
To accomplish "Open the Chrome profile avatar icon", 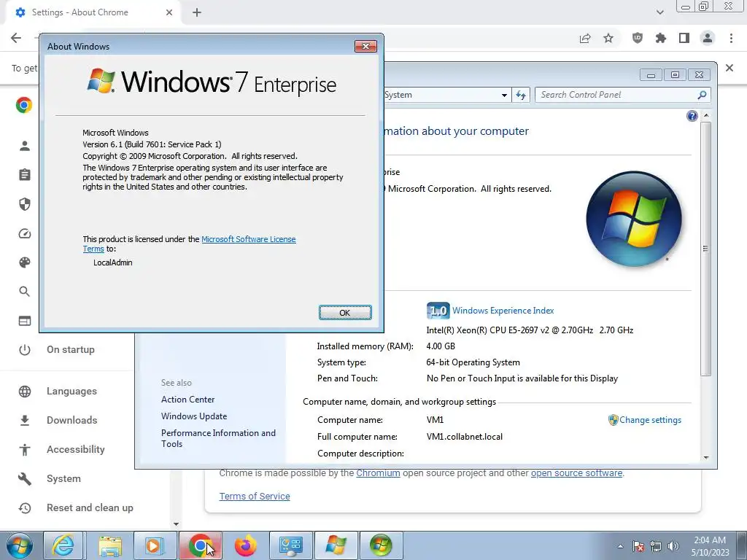I will point(708,38).
